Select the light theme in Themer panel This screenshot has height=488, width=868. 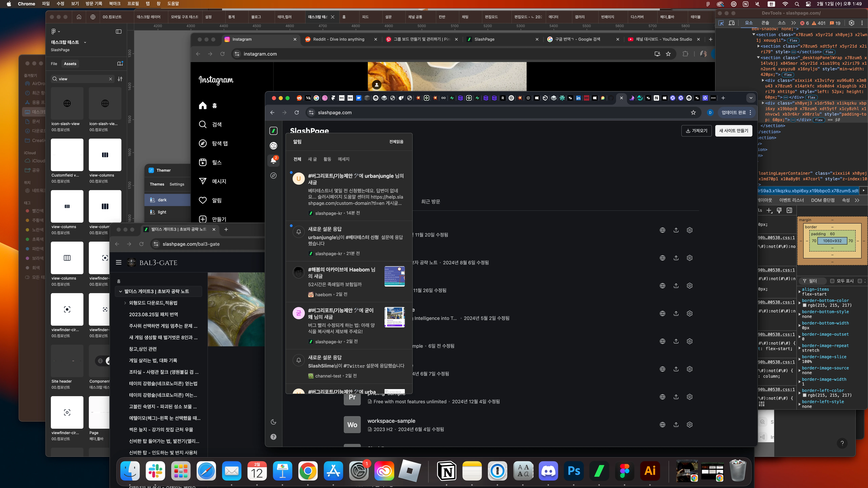[162, 212]
